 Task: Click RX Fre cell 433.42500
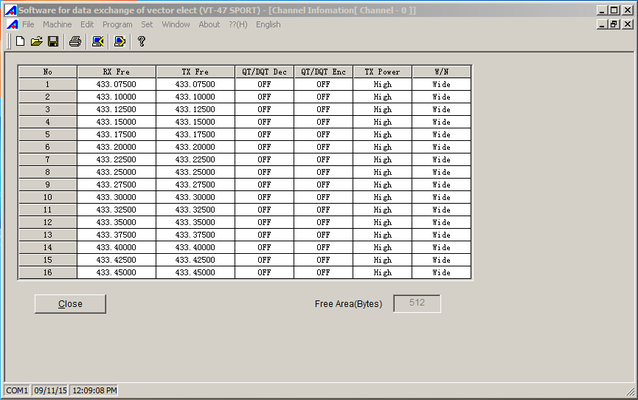[x=116, y=260]
